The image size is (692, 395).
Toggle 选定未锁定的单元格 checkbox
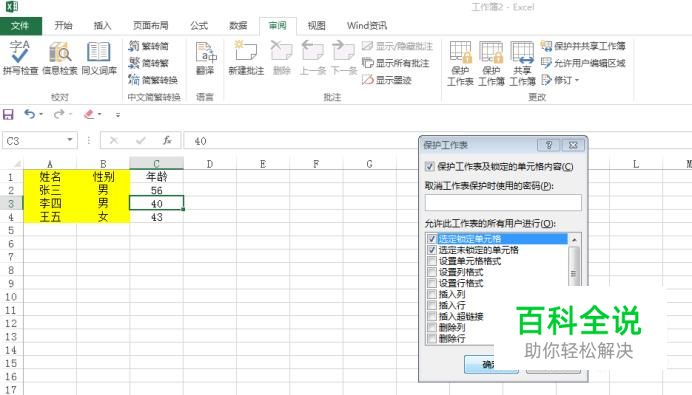tap(432, 250)
